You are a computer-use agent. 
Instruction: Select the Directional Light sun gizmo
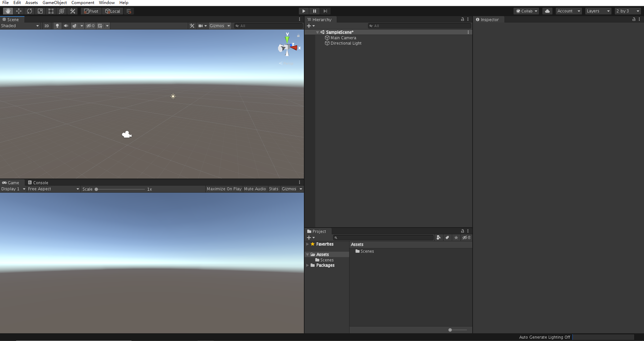173,96
